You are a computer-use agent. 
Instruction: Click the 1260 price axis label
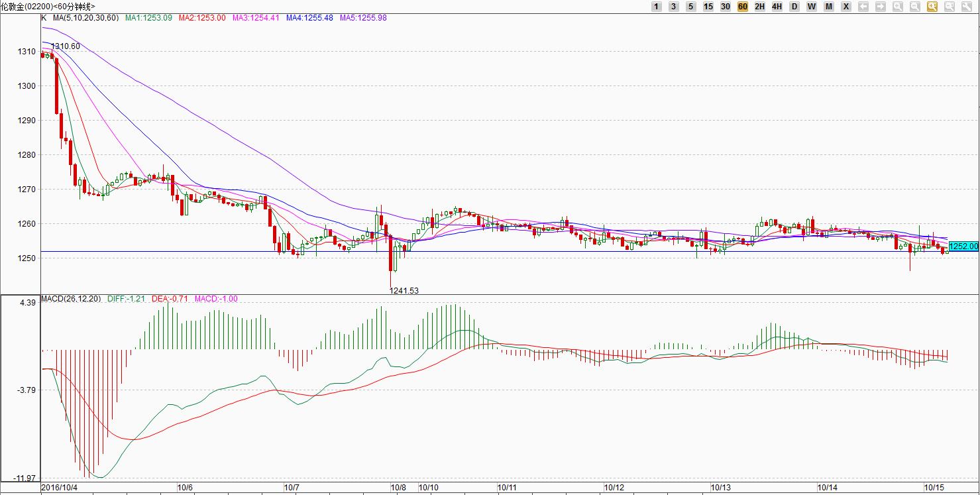(x=27, y=224)
